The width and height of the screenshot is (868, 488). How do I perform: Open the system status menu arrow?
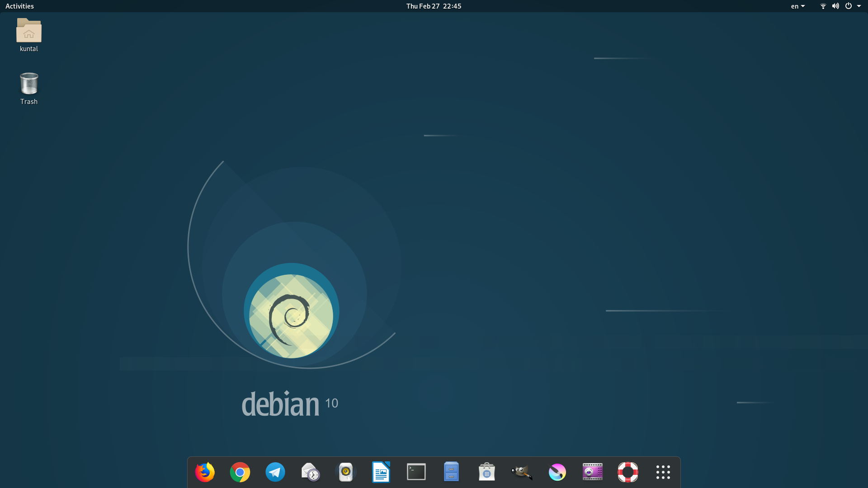[x=859, y=6]
